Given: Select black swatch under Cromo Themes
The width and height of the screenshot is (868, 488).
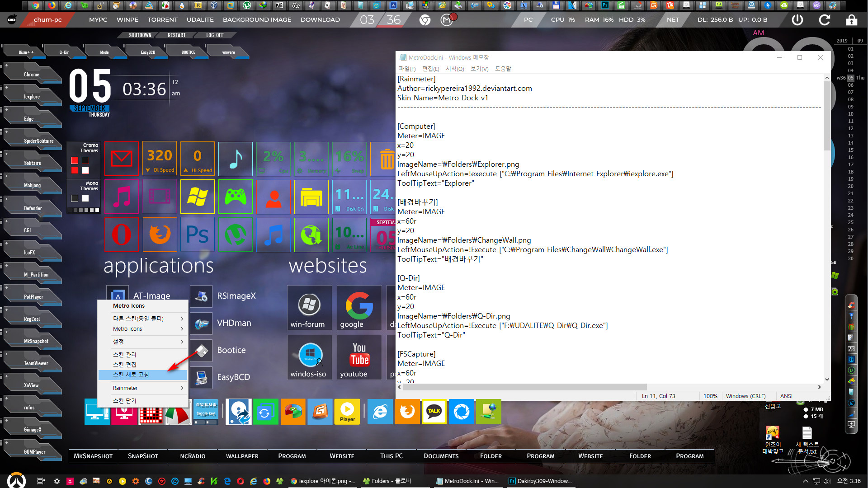Looking at the screenshot, I should click(x=85, y=160).
